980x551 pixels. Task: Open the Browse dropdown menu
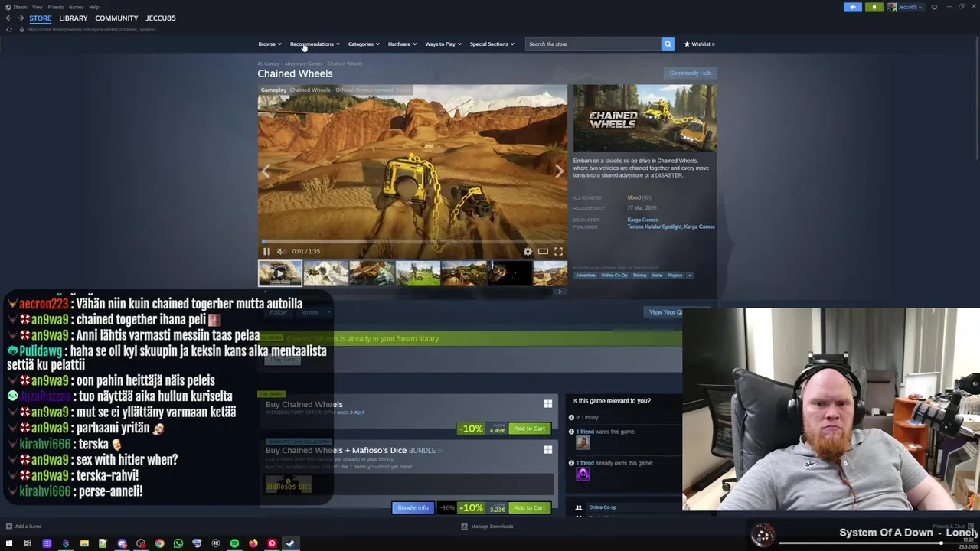(269, 44)
